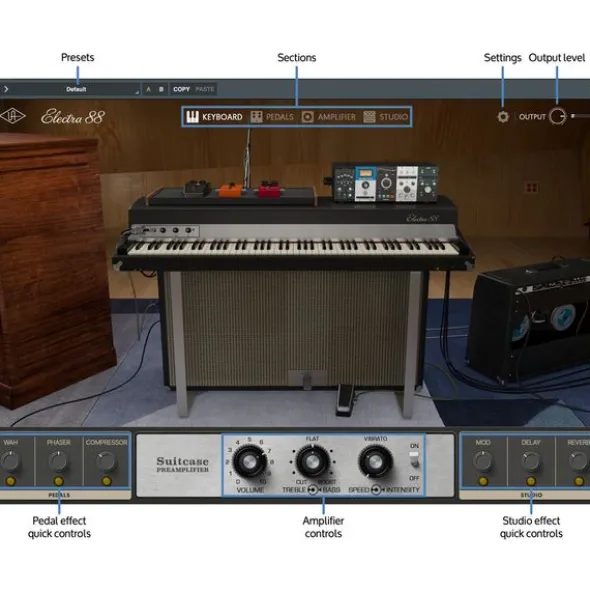The image size is (590, 591).
Task: Toggle the WAH enable LED
Action: [11, 481]
